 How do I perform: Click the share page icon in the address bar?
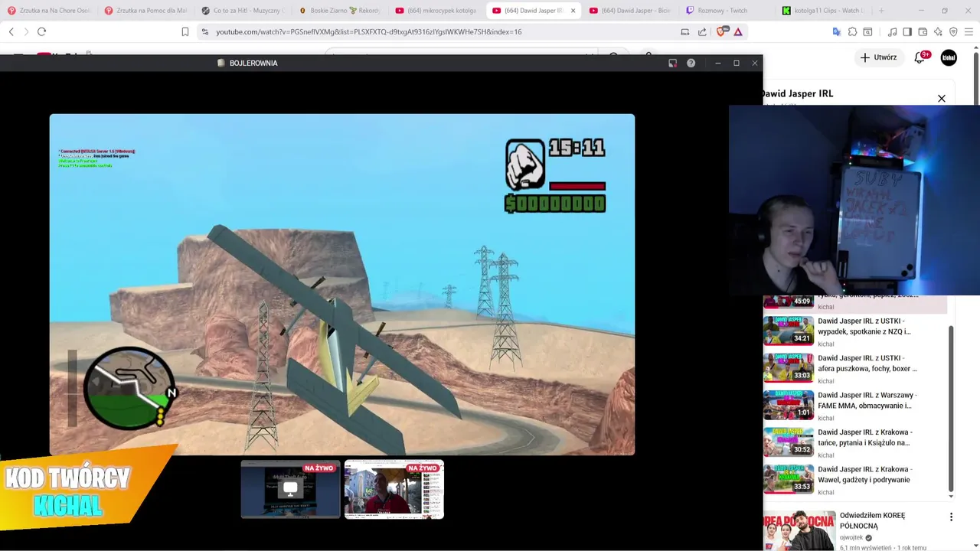pos(702,31)
